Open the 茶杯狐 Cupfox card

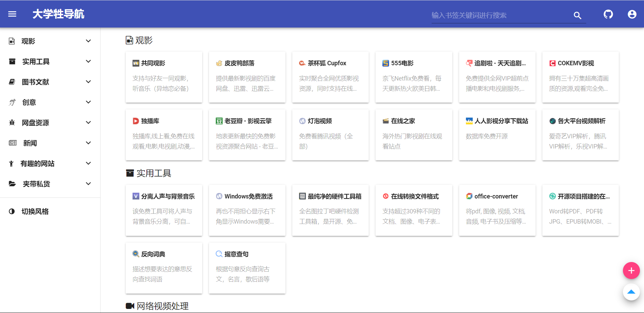point(330,77)
